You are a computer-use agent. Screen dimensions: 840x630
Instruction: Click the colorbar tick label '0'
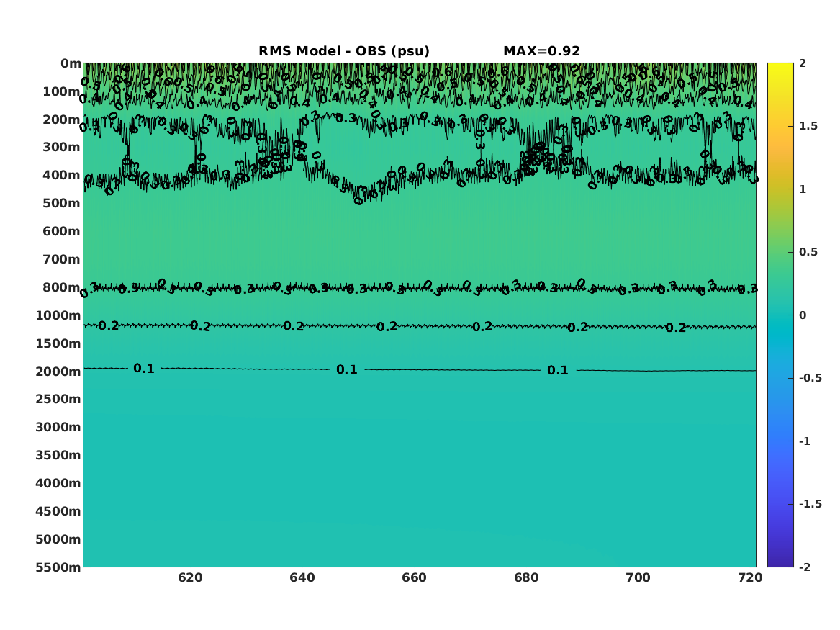point(803,315)
